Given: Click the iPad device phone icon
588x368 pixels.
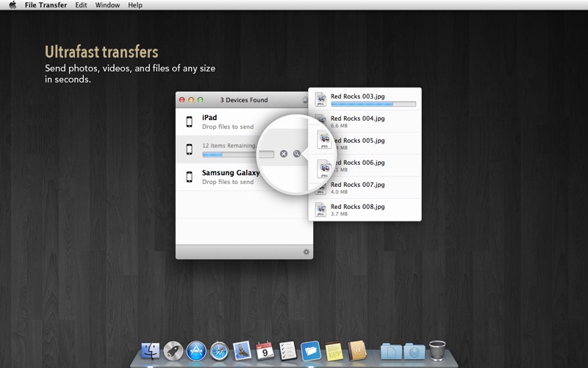Looking at the screenshot, I should point(189,122).
